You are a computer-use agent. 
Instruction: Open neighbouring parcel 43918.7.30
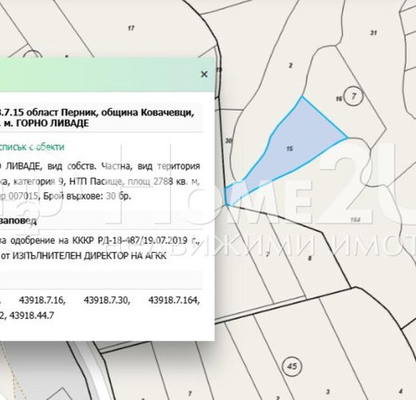click(x=107, y=300)
